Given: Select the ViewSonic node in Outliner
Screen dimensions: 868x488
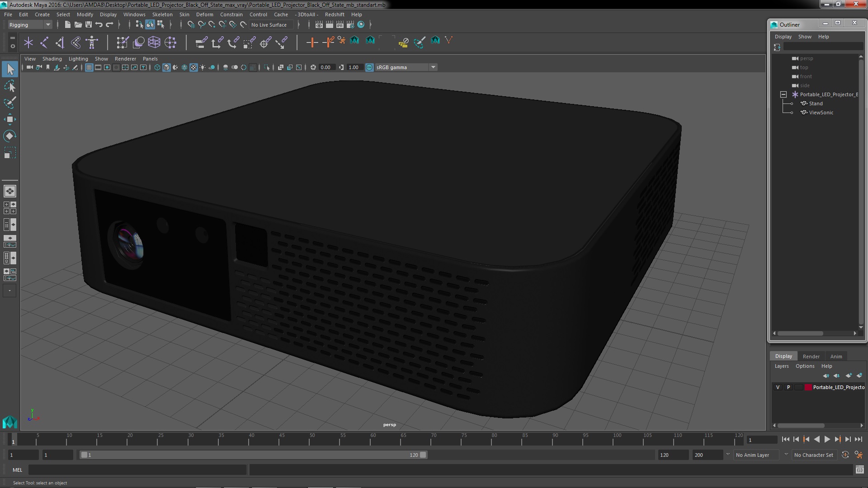Looking at the screenshot, I should coord(821,113).
